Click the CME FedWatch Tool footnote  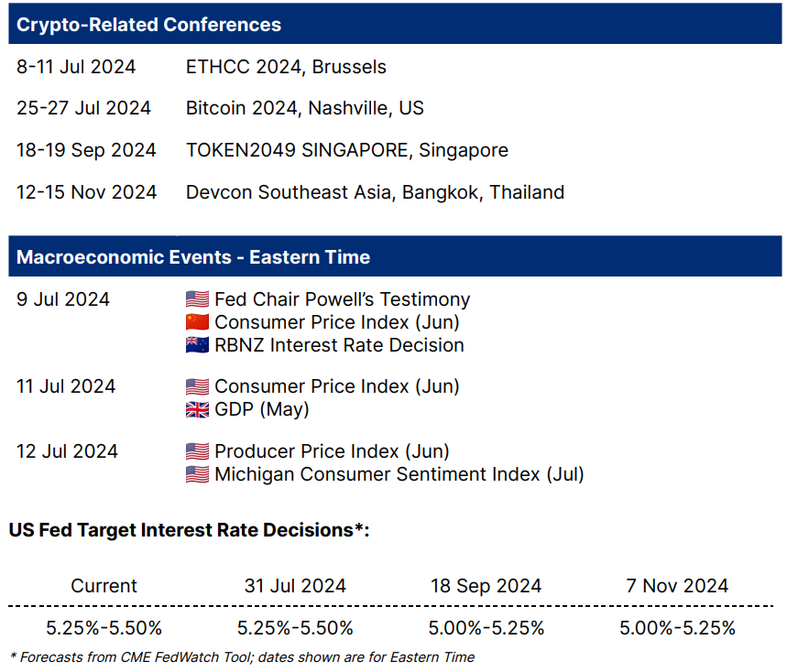coord(242,656)
